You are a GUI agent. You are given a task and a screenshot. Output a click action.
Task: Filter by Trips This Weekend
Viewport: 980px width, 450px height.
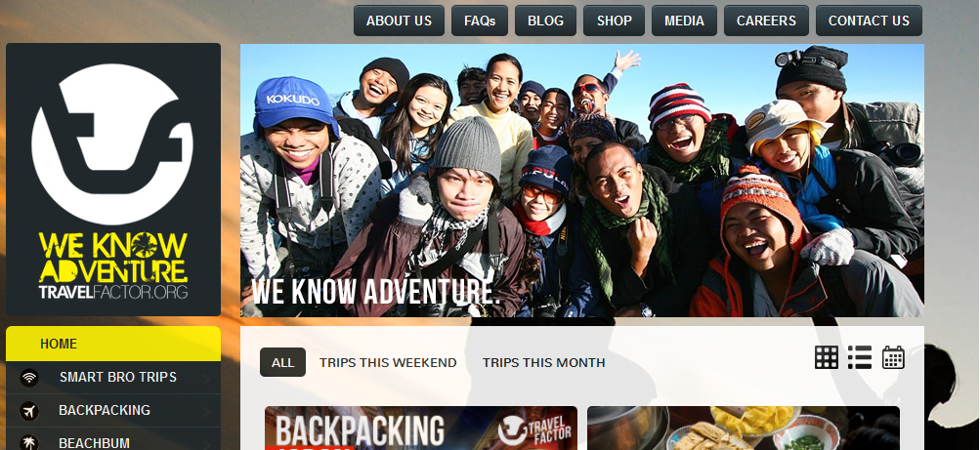(x=388, y=362)
